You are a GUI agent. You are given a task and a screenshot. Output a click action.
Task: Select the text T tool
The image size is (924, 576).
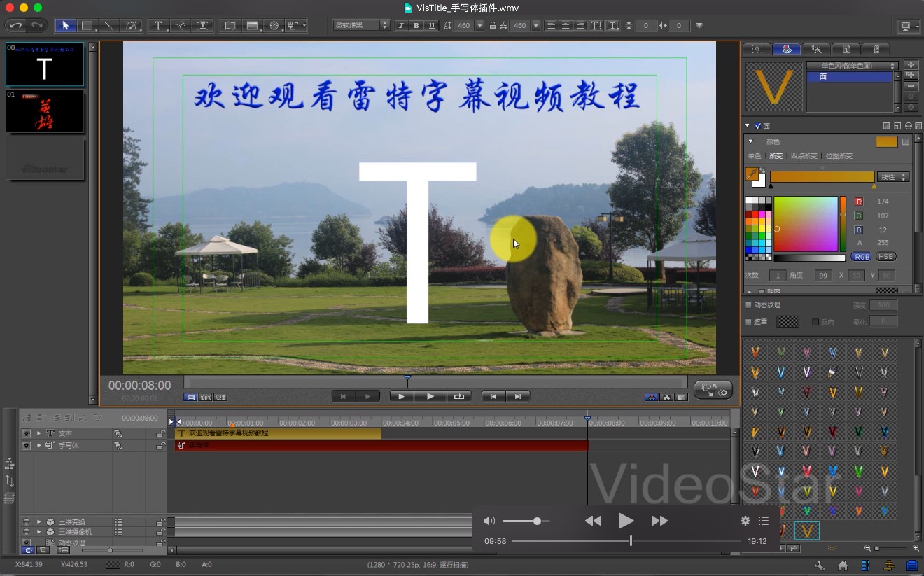tap(158, 26)
